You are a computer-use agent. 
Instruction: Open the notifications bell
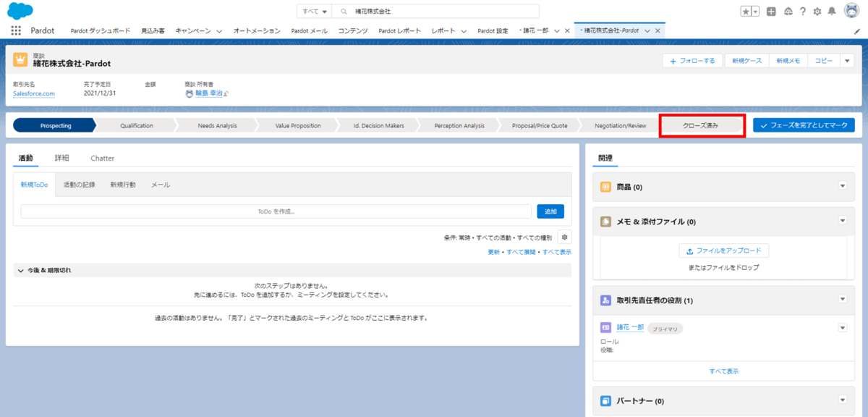(x=833, y=12)
